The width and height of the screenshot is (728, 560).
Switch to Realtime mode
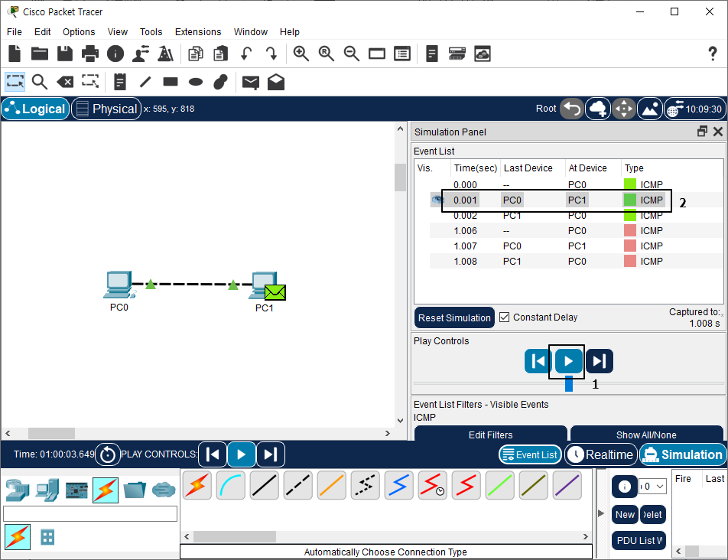click(x=601, y=454)
